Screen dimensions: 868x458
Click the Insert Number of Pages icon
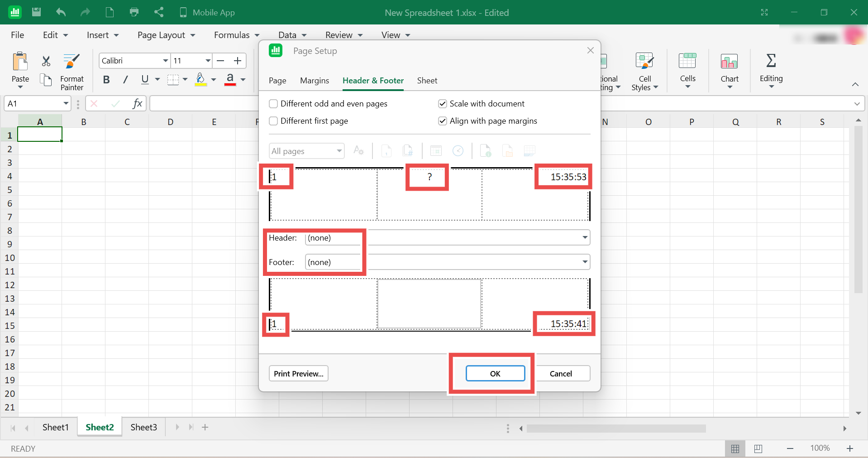coord(408,150)
